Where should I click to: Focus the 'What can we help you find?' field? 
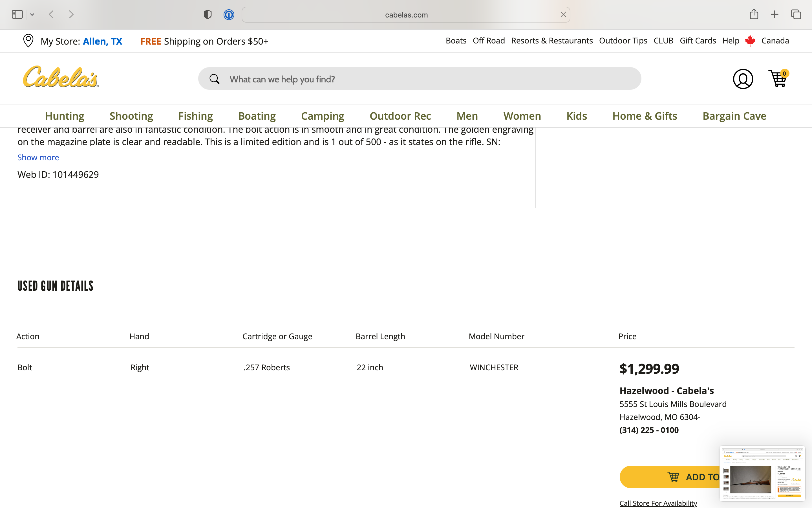tap(420, 79)
